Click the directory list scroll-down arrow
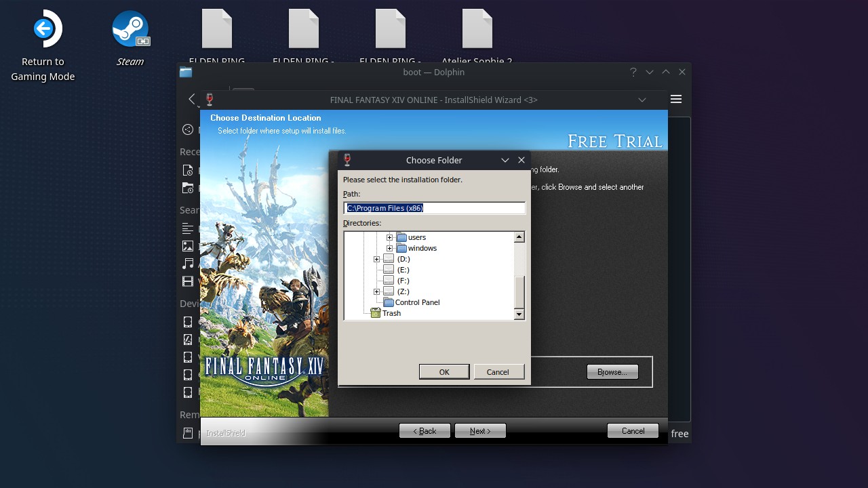 tap(519, 314)
